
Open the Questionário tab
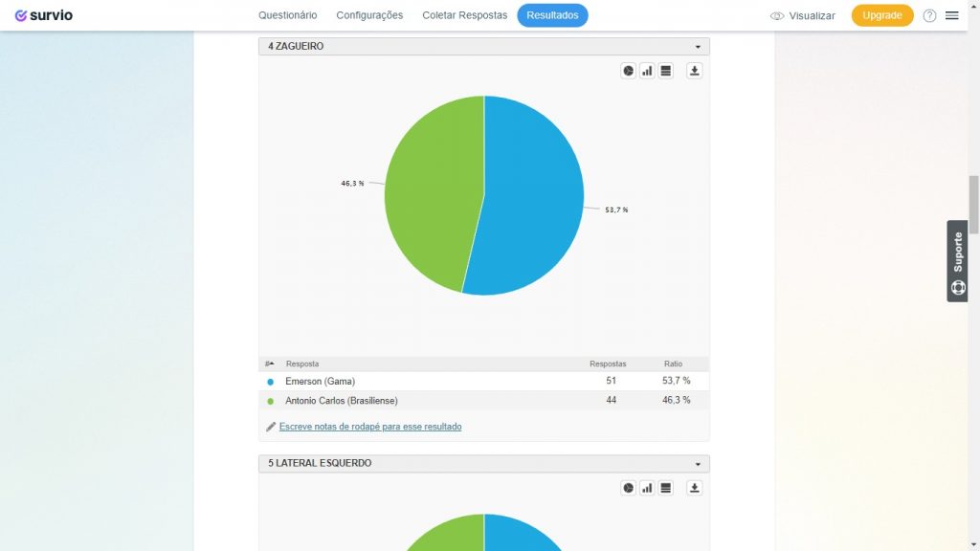click(287, 15)
